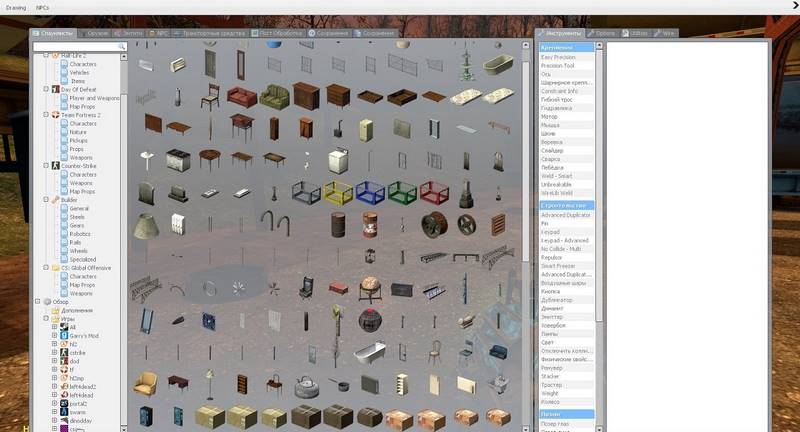Switch to the Options tab
This screenshot has height=432, width=800.
click(606, 33)
